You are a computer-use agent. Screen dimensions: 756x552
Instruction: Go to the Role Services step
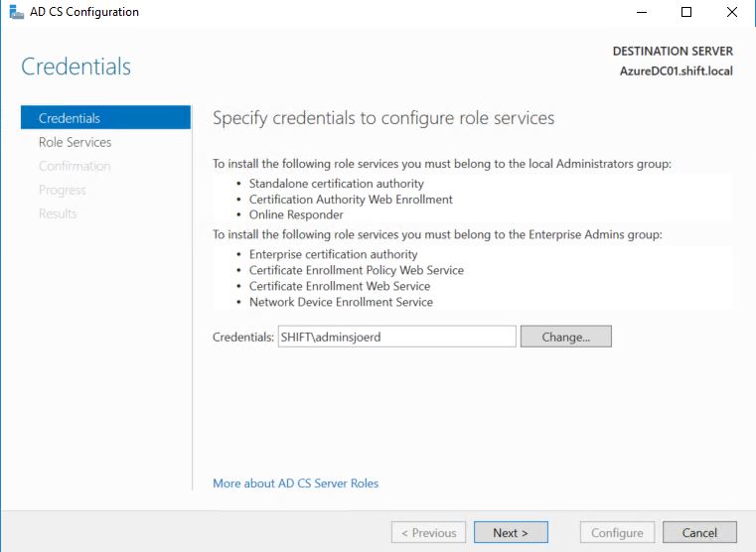pyautogui.click(x=75, y=142)
